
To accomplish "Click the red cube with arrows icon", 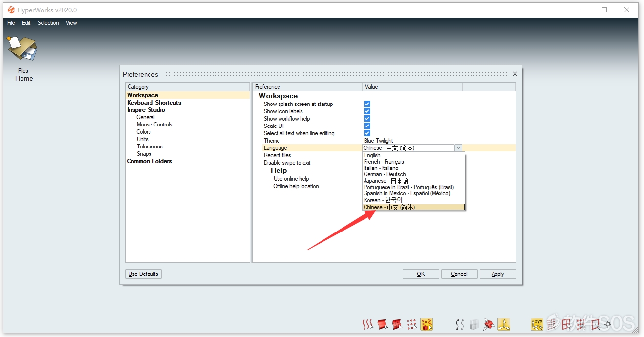I will tap(489, 324).
